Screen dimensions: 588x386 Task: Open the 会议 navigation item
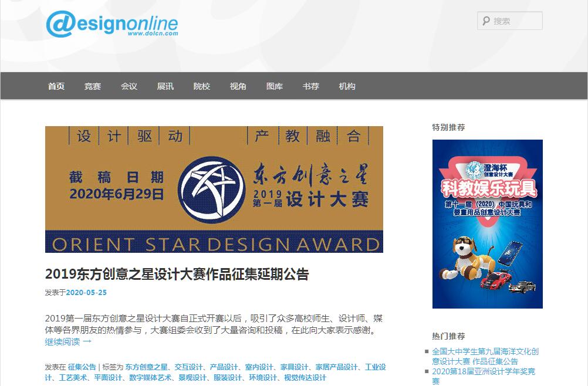point(129,86)
